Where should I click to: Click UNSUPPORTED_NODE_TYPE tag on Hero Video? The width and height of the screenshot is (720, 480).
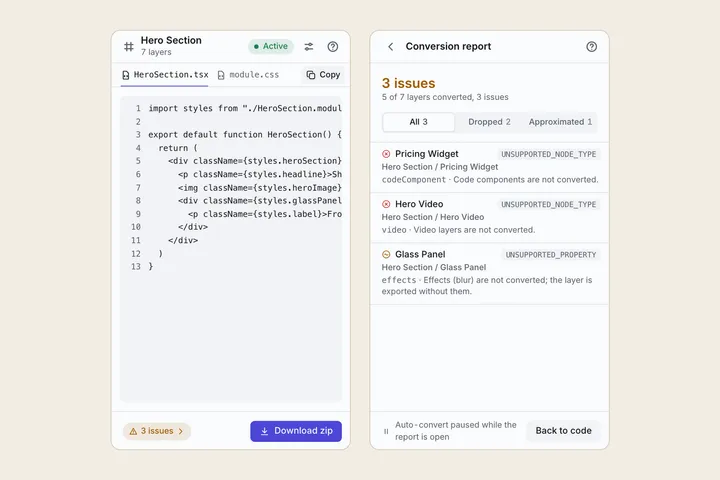549,204
